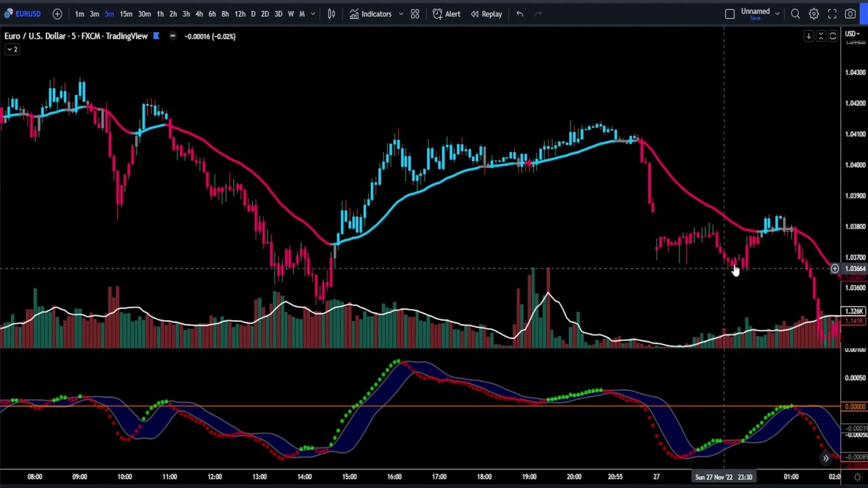
Task: Choose the 6h interval
Action: [212, 14]
